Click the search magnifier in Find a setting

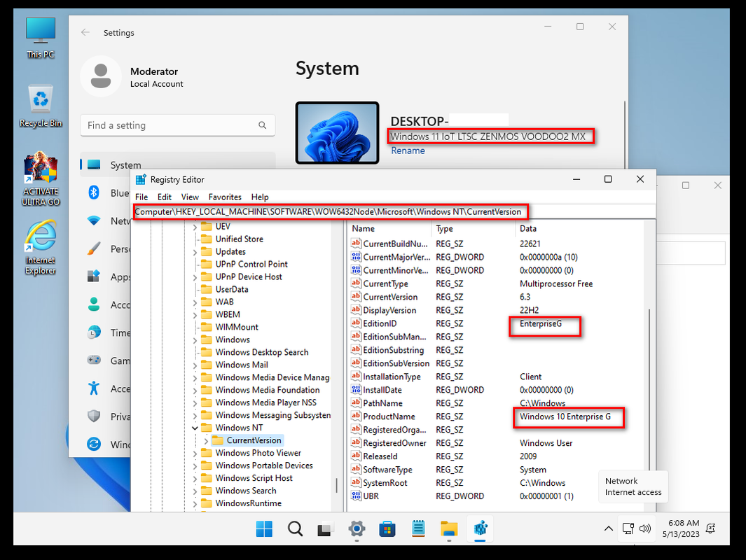[262, 125]
